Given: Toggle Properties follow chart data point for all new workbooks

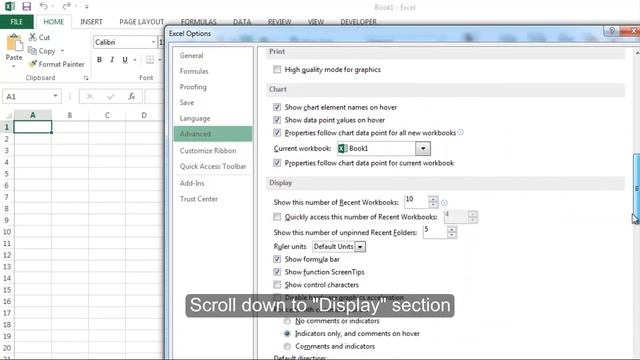Looking at the screenshot, I should 277,133.
